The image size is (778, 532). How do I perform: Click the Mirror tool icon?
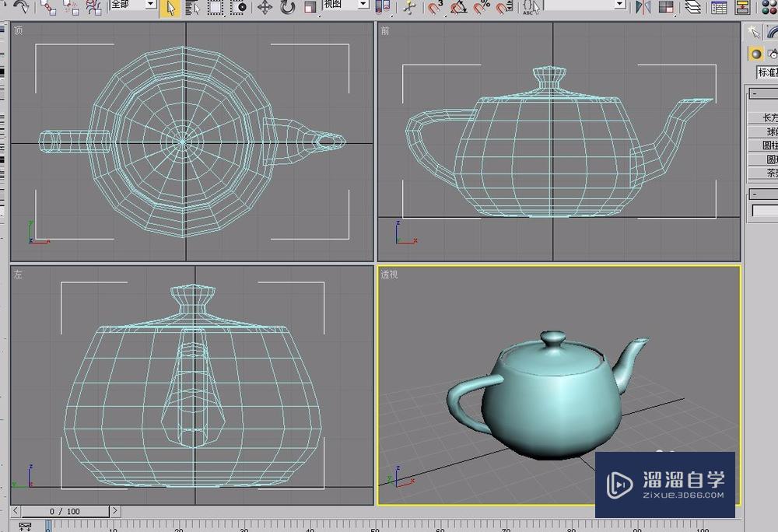click(643, 7)
